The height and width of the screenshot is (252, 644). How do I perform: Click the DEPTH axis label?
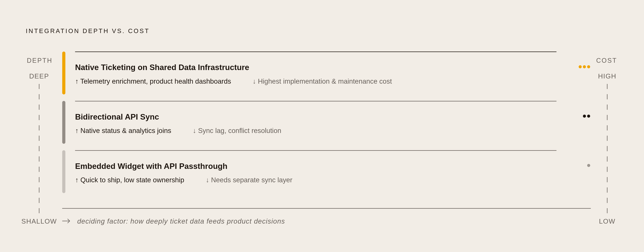(40, 60)
